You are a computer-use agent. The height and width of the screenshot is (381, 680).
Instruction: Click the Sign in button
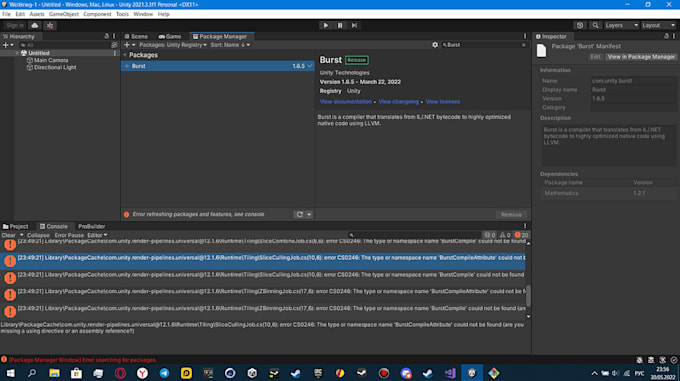pyautogui.click(x=15, y=26)
